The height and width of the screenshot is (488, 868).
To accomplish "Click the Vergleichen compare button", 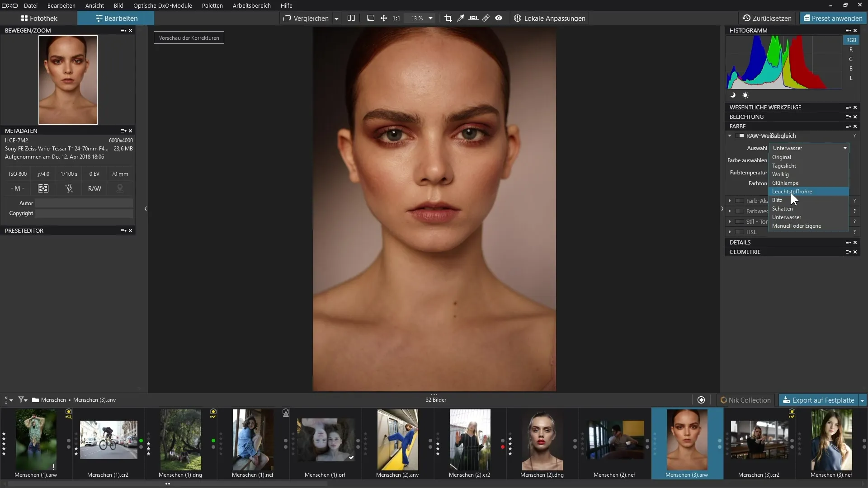I will (306, 18).
